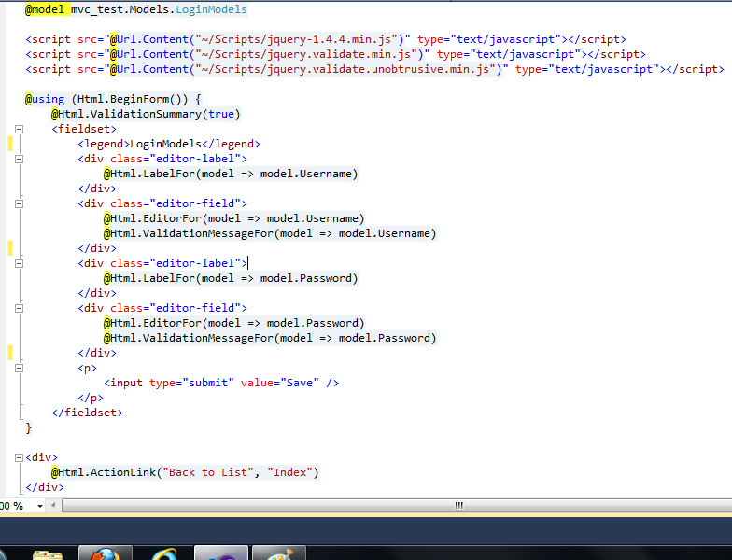This screenshot has height=560, width=732.
Task: Click the Visual Studio taskbar icon
Action: tap(220, 553)
